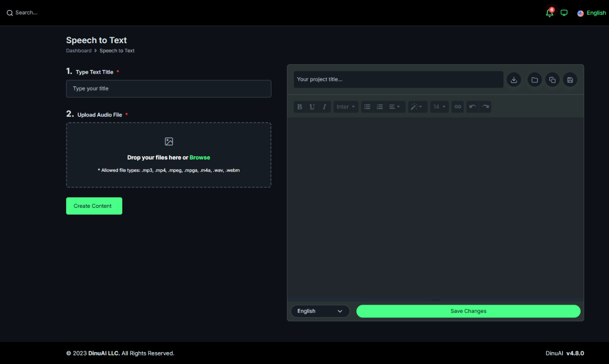Open the Inter font family dropdown

coord(345,106)
